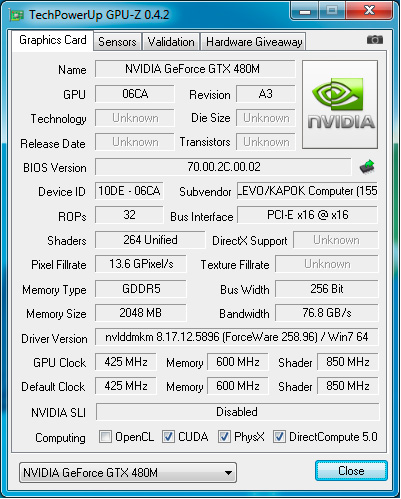Click the ROPs value 32
This screenshot has width=401, height=499.
pyautogui.click(x=129, y=215)
